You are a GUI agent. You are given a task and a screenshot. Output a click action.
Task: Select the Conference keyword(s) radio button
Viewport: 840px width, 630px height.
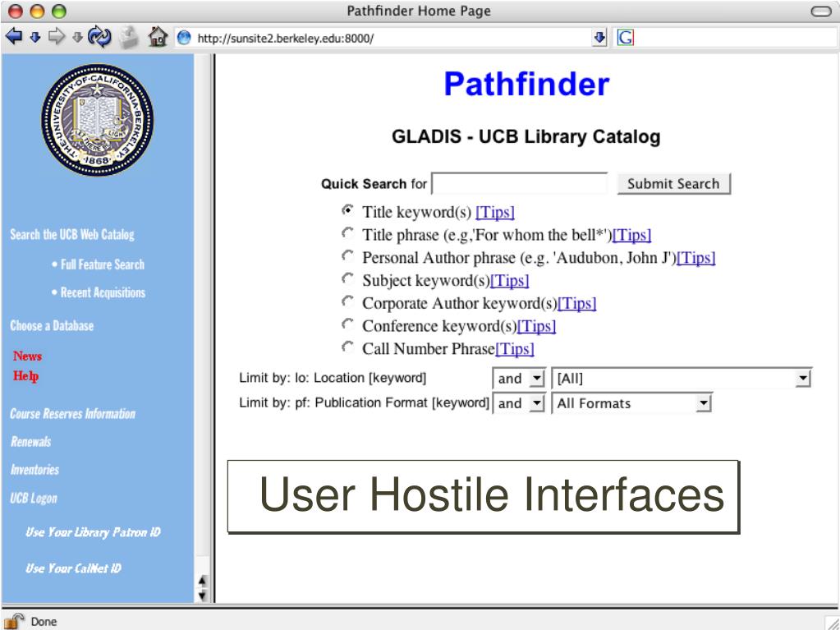pos(347,324)
